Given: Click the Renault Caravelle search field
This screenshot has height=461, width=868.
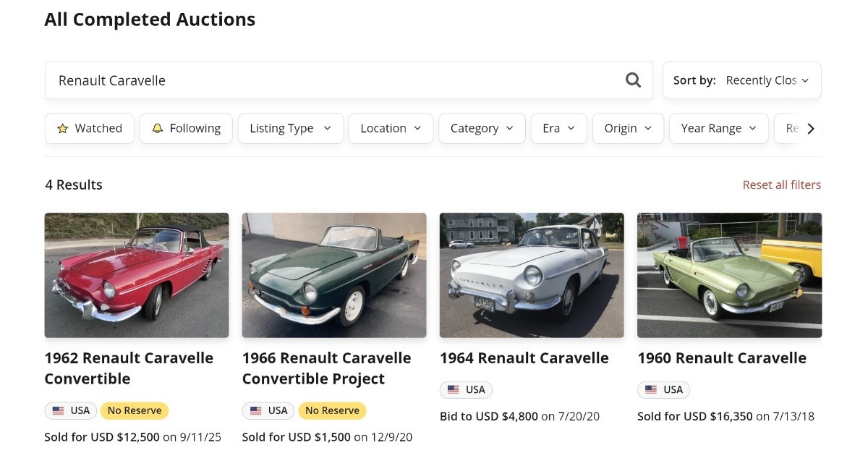Looking at the screenshot, I should 333,80.
